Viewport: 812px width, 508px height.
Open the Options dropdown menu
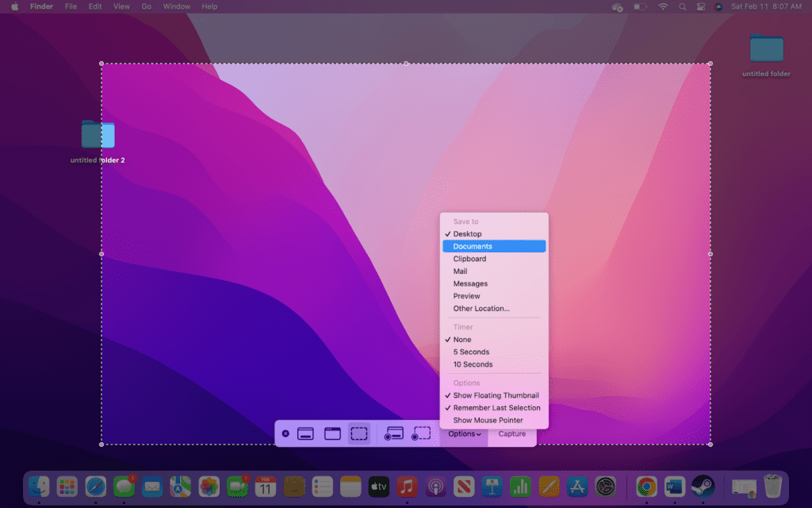464,433
